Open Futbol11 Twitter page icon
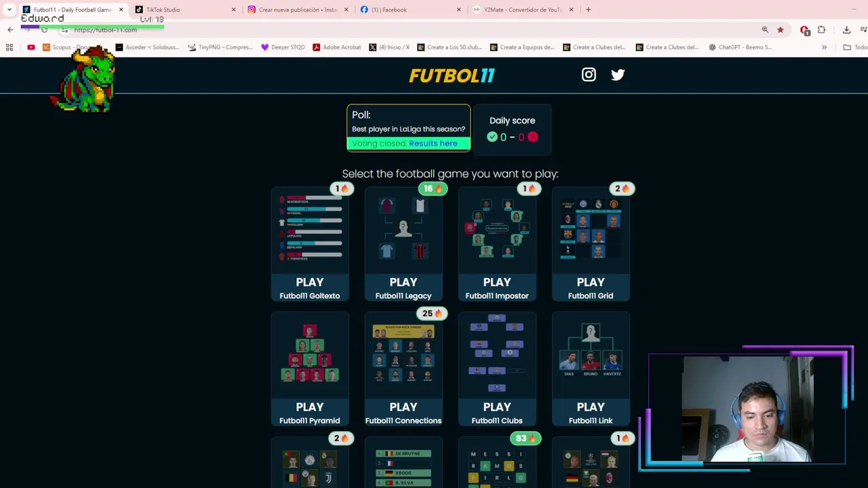Image resolution: width=868 pixels, height=488 pixels. click(x=618, y=75)
